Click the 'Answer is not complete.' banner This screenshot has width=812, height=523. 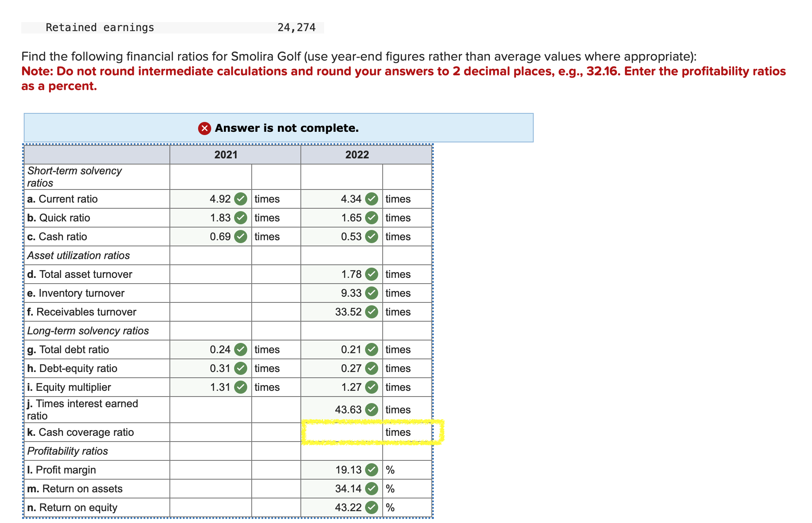(286, 128)
